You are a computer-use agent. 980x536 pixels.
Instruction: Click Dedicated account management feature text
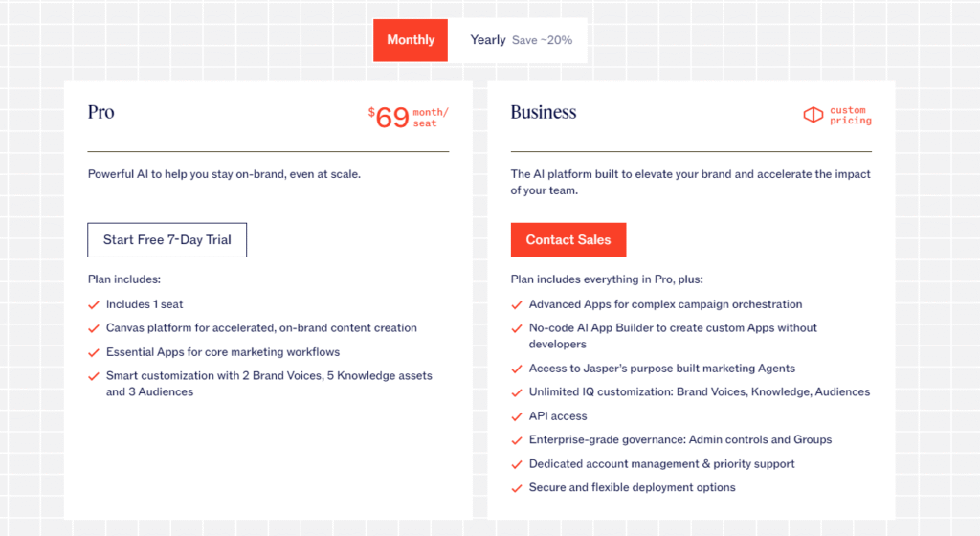coord(662,463)
